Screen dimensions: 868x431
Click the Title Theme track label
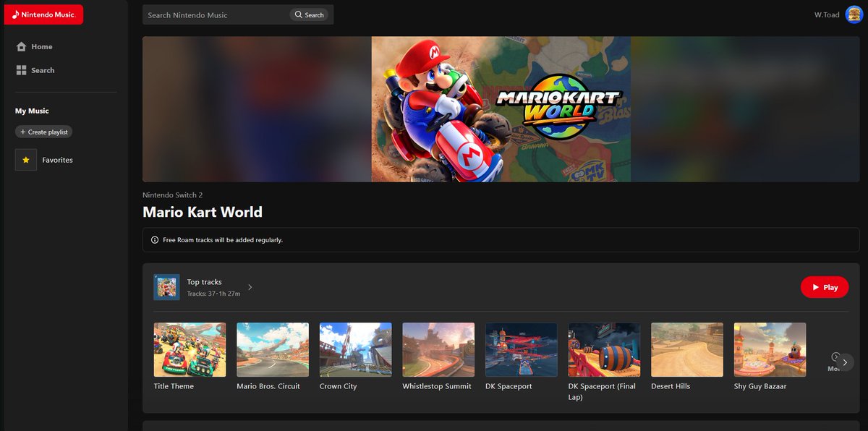[174, 386]
